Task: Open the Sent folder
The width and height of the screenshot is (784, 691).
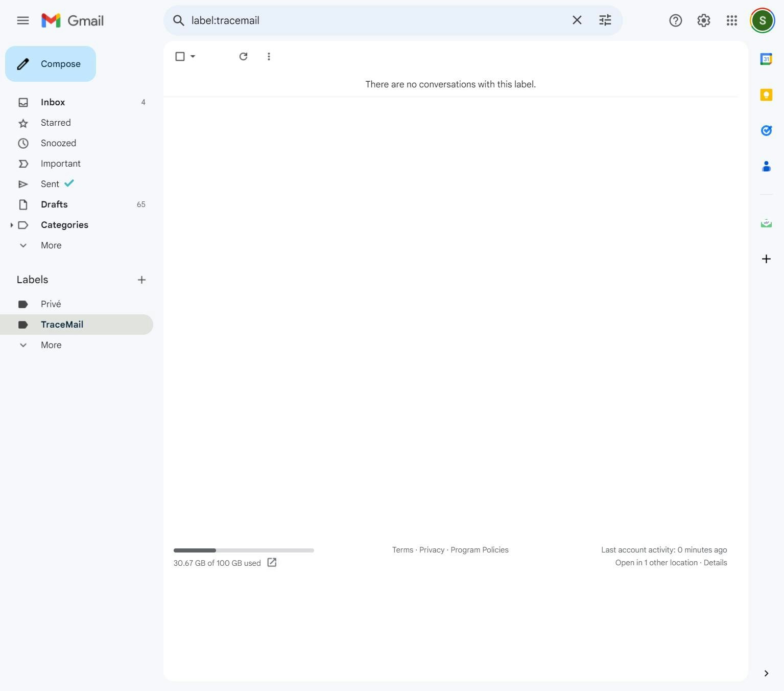Action: (50, 183)
